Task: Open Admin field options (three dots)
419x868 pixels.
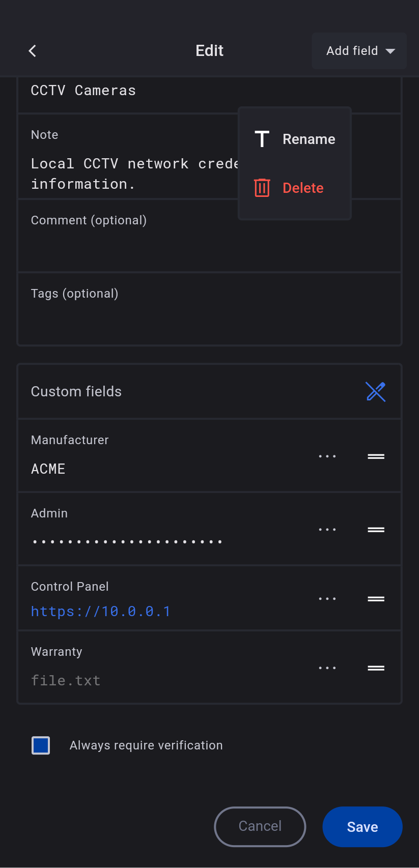Action: [x=327, y=530]
